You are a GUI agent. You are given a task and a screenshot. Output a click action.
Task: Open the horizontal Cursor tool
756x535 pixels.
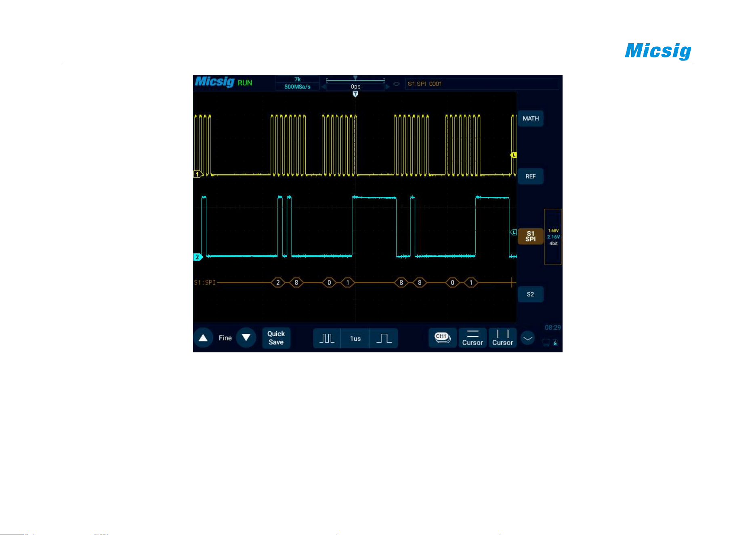point(472,338)
